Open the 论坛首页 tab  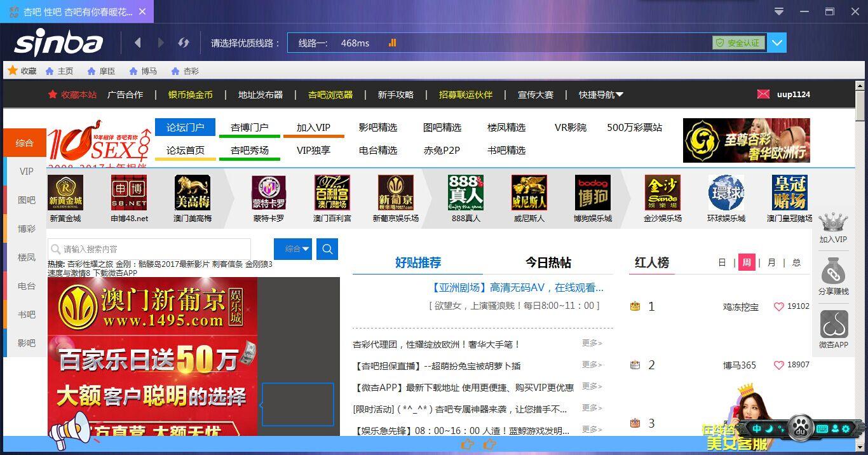tap(186, 150)
